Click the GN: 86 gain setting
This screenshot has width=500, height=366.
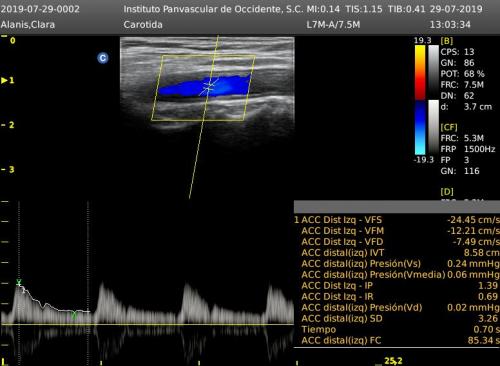click(457, 63)
